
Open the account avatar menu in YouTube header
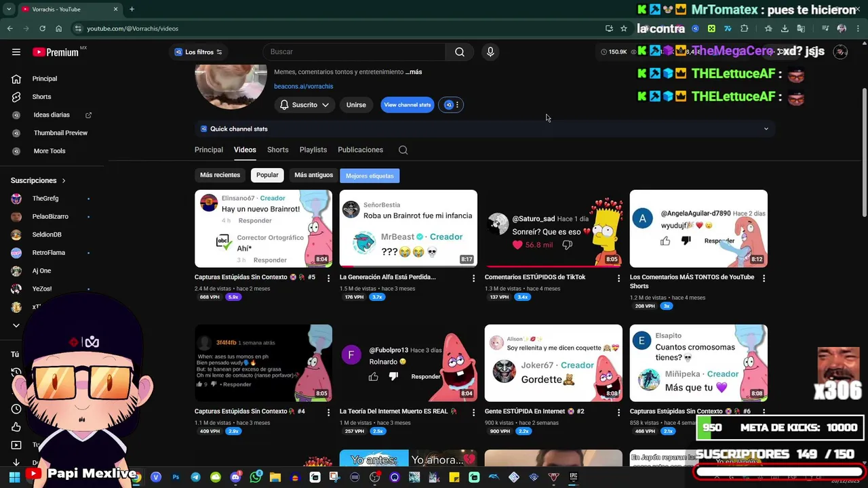(x=840, y=52)
